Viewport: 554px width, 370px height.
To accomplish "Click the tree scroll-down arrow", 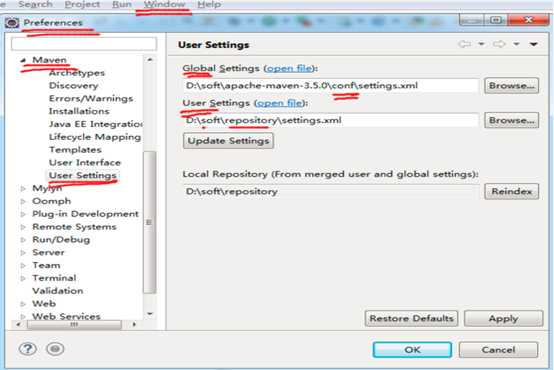I will (x=150, y=313).
